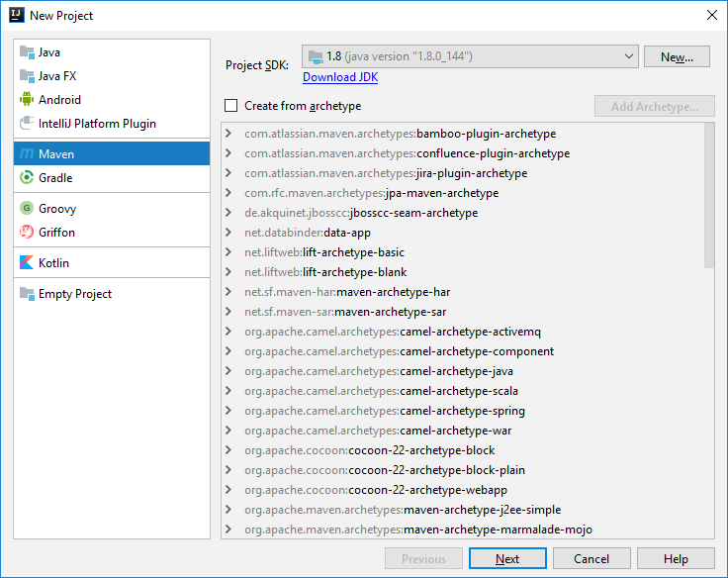Click the Download JDK link
Viewport: 728px width, 578px height.
point(339,77)
